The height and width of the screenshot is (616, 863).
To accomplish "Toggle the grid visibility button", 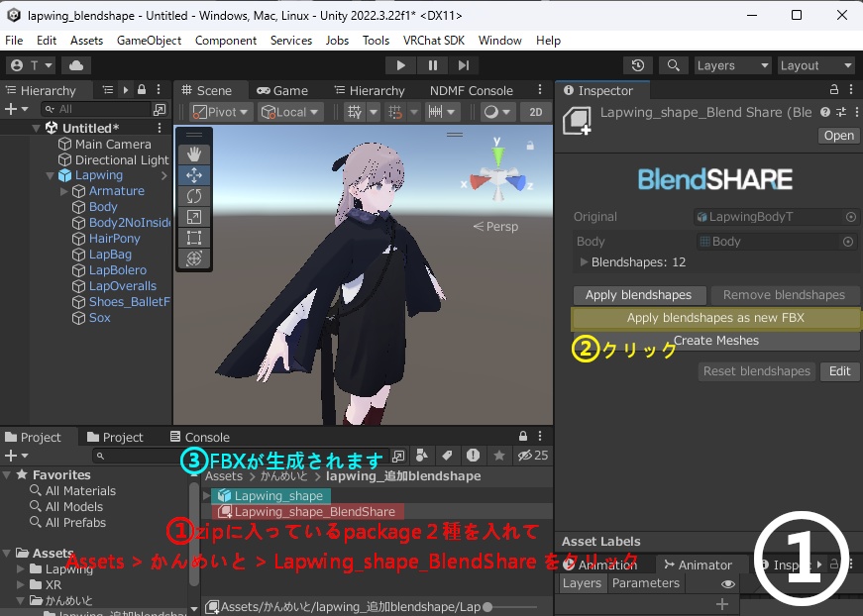I will (355, 112).
